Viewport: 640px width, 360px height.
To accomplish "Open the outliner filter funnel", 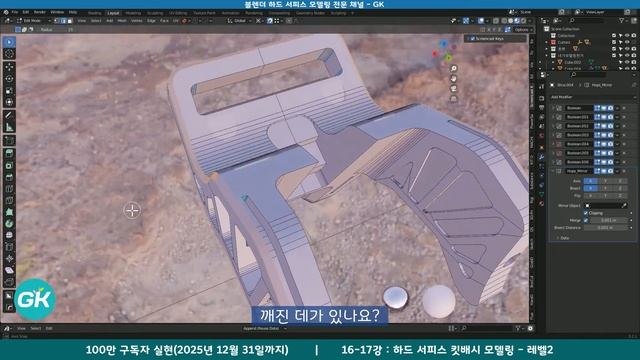I will 622,20.
